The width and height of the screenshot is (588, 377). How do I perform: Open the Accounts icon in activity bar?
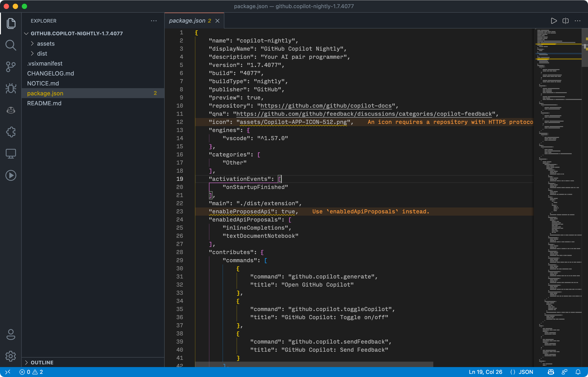click(11, 335)
